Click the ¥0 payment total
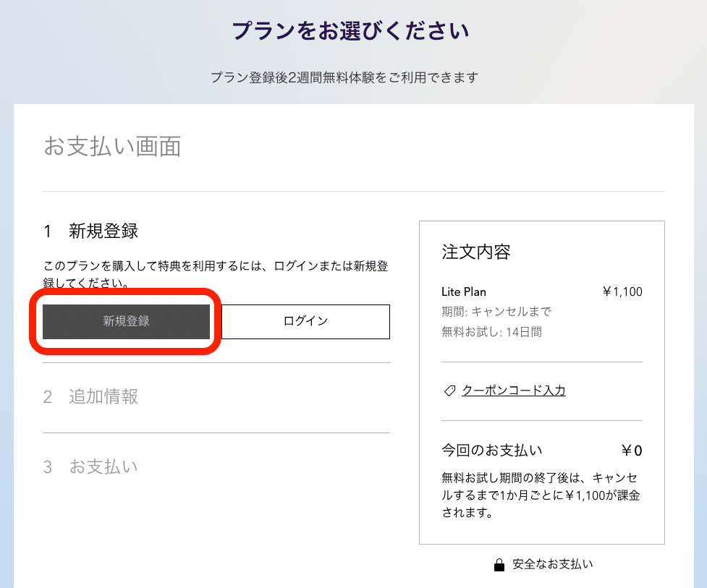This screenshot has height=588, width=707. (632, 451)
